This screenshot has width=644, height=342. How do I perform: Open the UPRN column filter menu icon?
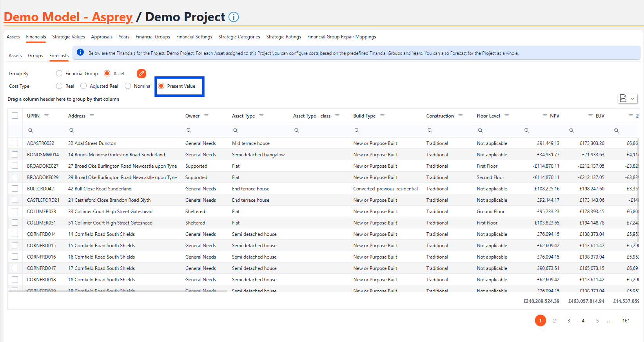(x=46, y=116)
